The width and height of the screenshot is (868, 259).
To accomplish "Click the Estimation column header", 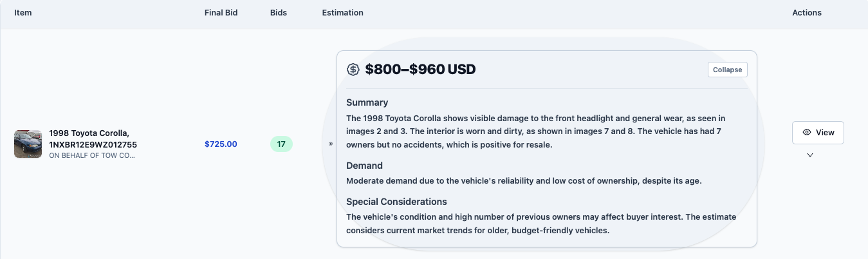I will point(342,13).
